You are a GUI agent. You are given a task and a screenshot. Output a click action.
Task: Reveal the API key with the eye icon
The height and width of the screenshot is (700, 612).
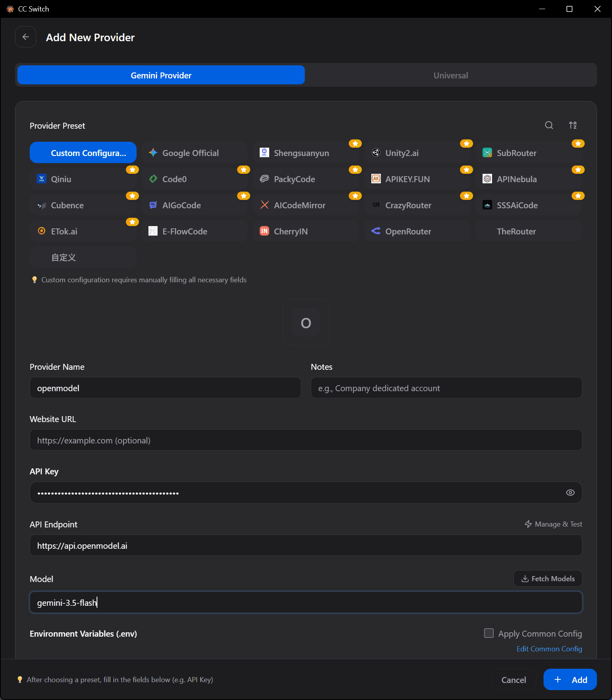(x=570, y=493)
